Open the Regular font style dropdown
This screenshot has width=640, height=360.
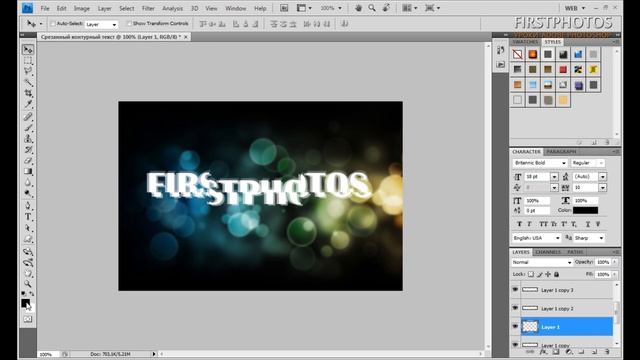pos(588,163)
